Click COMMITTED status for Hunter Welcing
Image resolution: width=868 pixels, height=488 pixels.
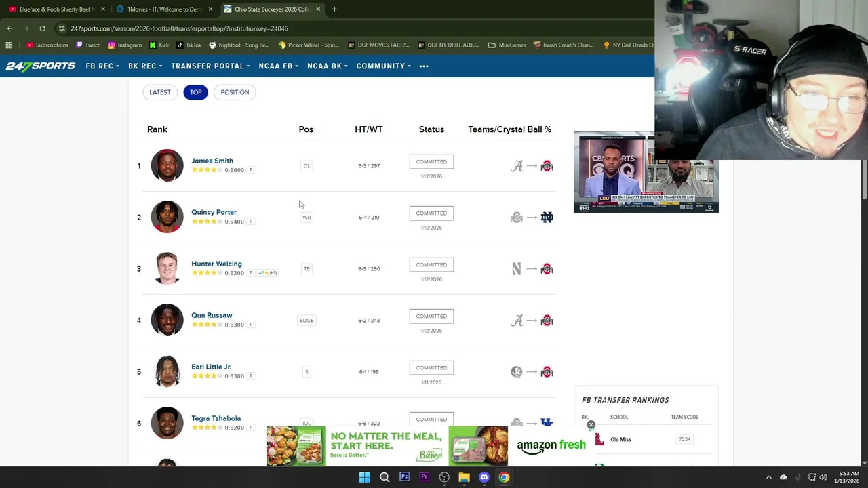pos(431,264)
